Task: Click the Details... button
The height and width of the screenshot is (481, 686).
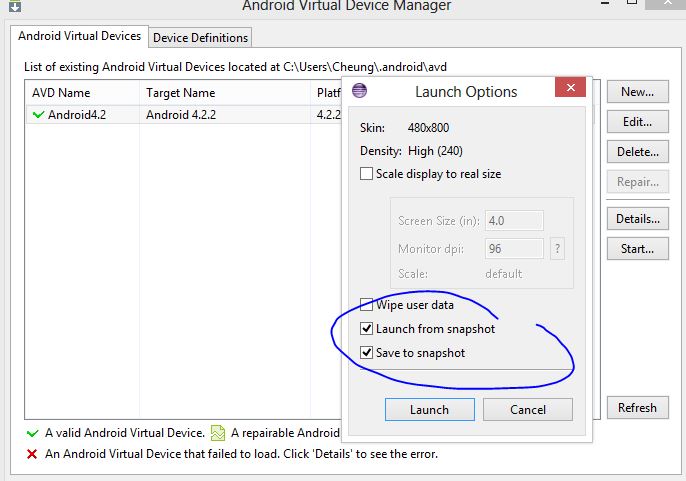Action: [637, 219]
